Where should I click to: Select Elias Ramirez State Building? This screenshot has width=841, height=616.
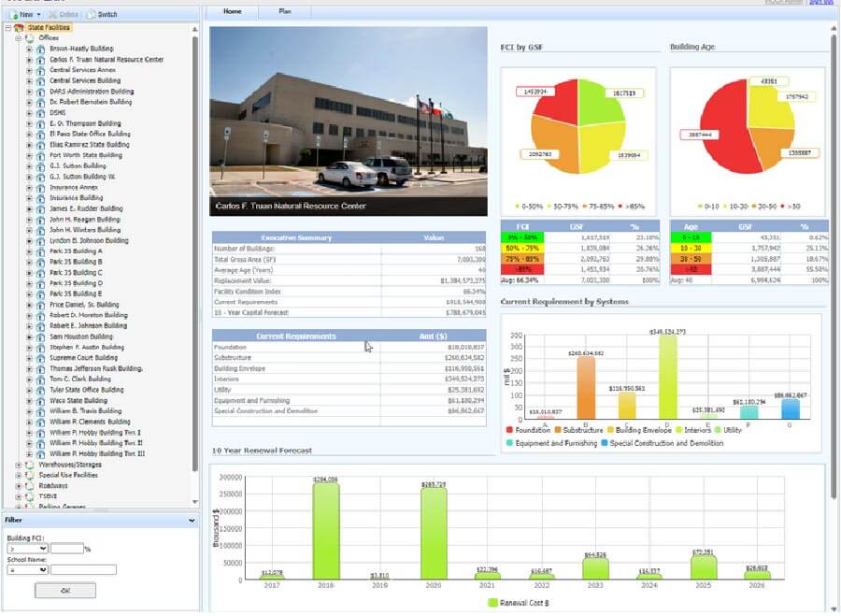(89, 145)
